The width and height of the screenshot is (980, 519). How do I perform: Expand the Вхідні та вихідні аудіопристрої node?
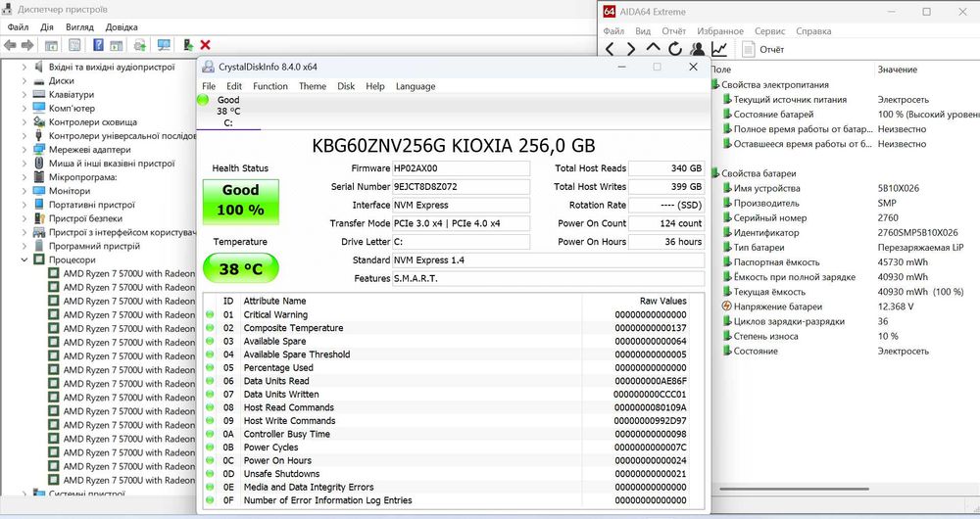click(24, 67)
